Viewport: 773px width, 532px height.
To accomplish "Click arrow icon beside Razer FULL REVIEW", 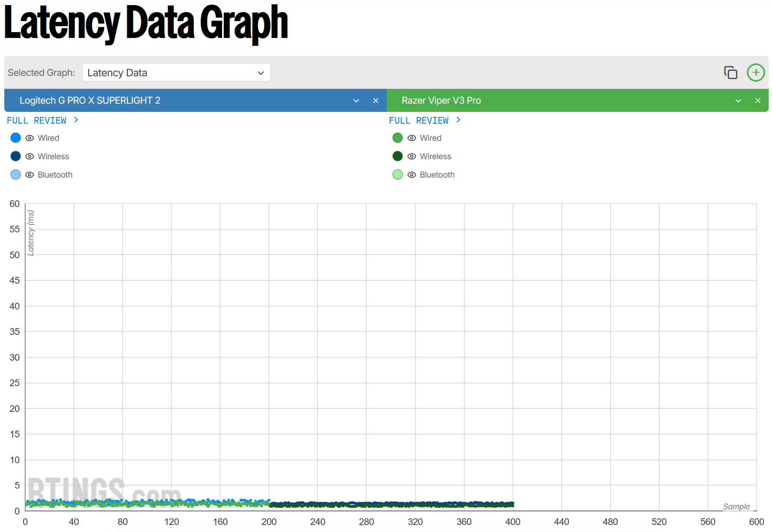I will click(458, 120).
